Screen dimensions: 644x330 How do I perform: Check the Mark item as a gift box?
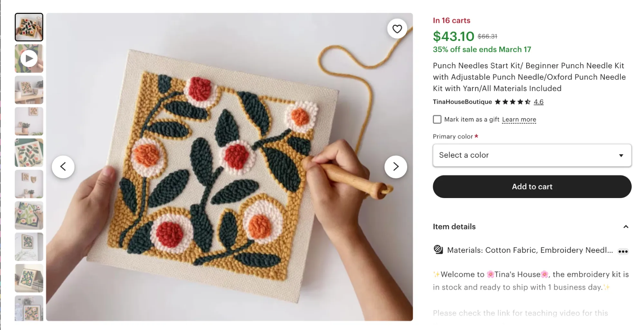(x=437, y=119)
